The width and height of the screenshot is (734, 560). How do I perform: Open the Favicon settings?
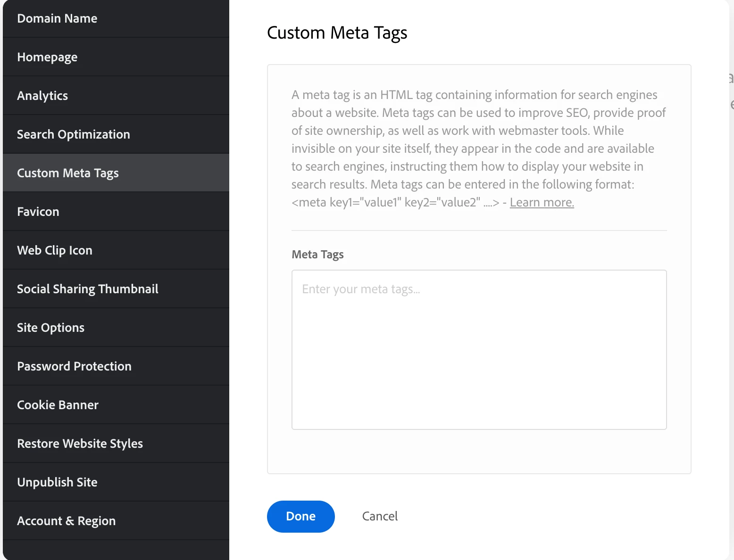38,212
